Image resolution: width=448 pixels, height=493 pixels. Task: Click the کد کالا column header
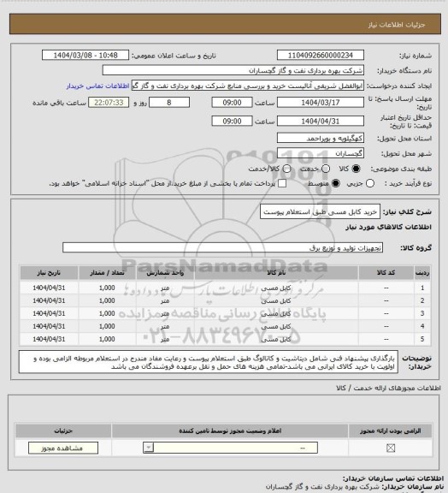tap(386, 273)
